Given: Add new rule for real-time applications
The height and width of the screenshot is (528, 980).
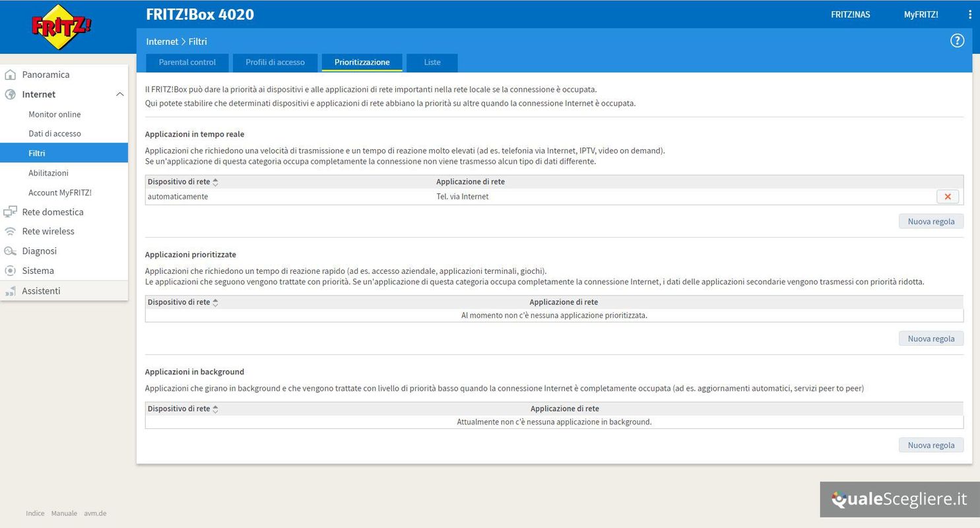Looking at the screenshot, I should coord(931,222).
